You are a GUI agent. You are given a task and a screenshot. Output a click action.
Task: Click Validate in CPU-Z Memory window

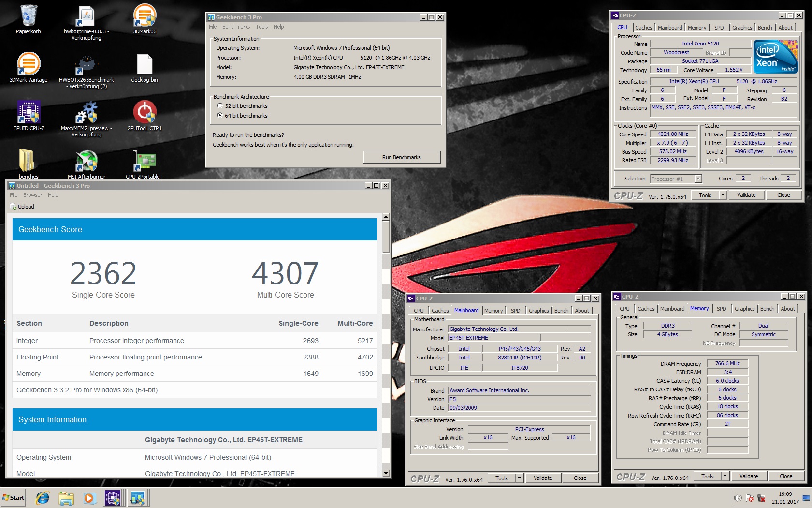click(749, 476)
